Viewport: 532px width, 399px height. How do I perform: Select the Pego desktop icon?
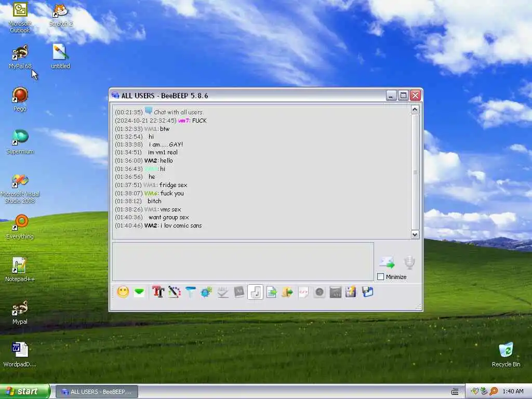20,99
